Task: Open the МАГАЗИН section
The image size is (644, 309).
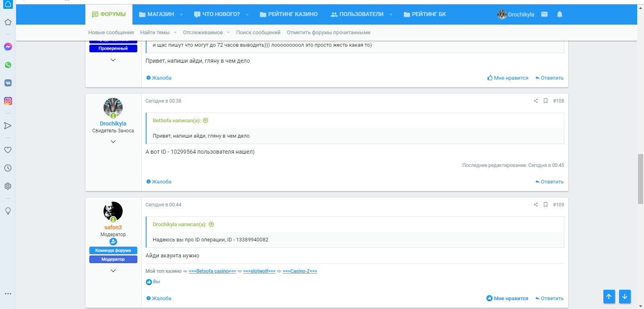Action: click(157, 14)
